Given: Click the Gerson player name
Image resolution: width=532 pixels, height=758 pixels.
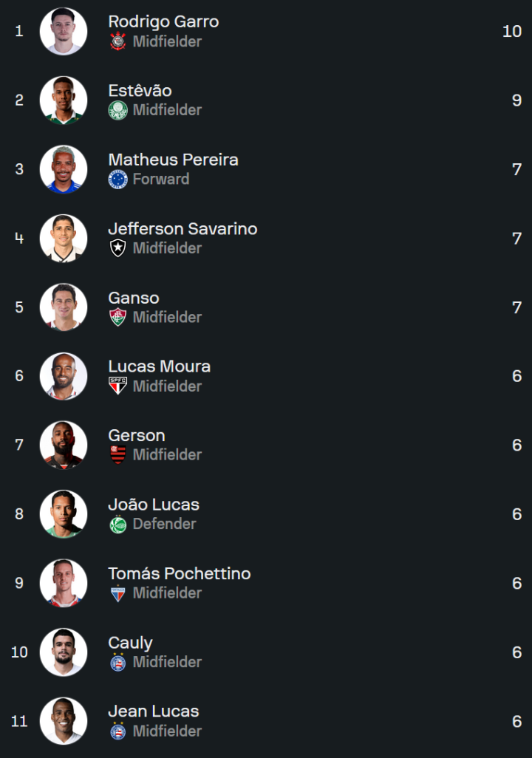Looking at the screenshot, I should 136,435.
